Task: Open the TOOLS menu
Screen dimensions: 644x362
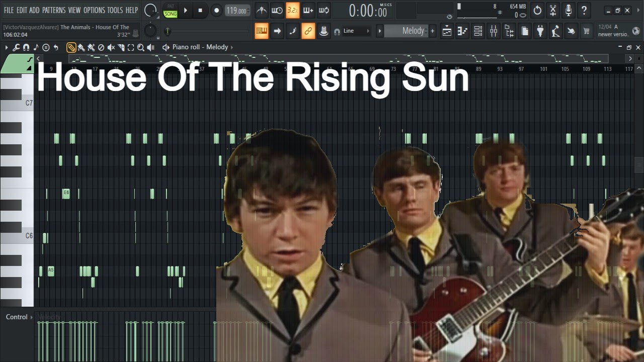Action: tap(115, 10)
